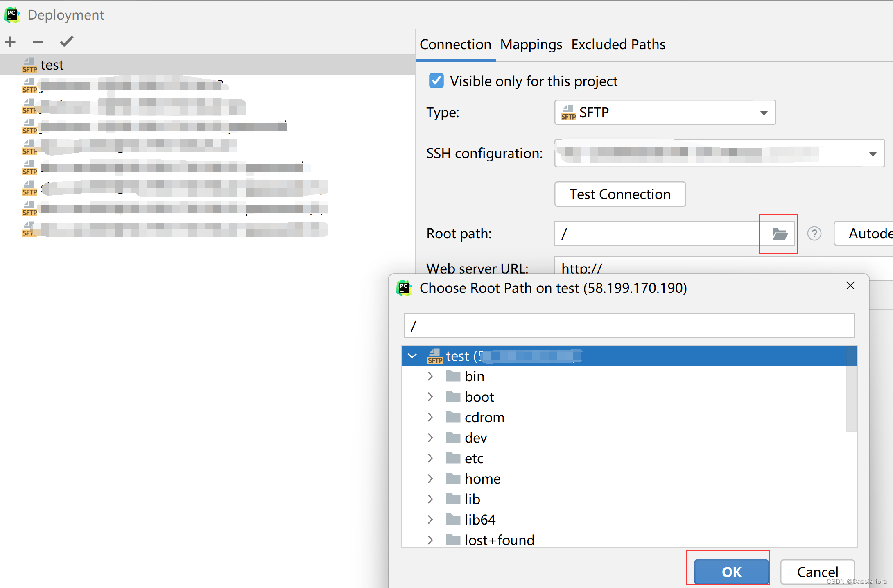Image resolution: width=893 pixels, height=588 pixels.
Task: Select the lib folder icon
Action: (453, 499)
